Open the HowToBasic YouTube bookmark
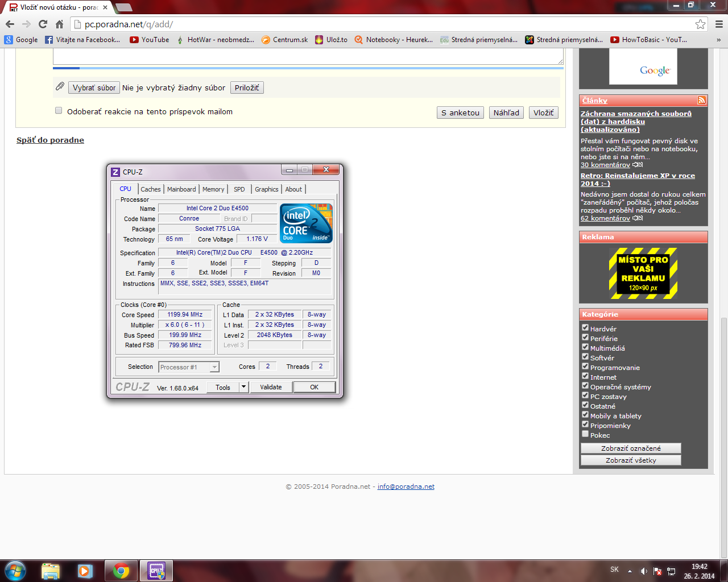The image size is (728, 582). pos(649,40)
